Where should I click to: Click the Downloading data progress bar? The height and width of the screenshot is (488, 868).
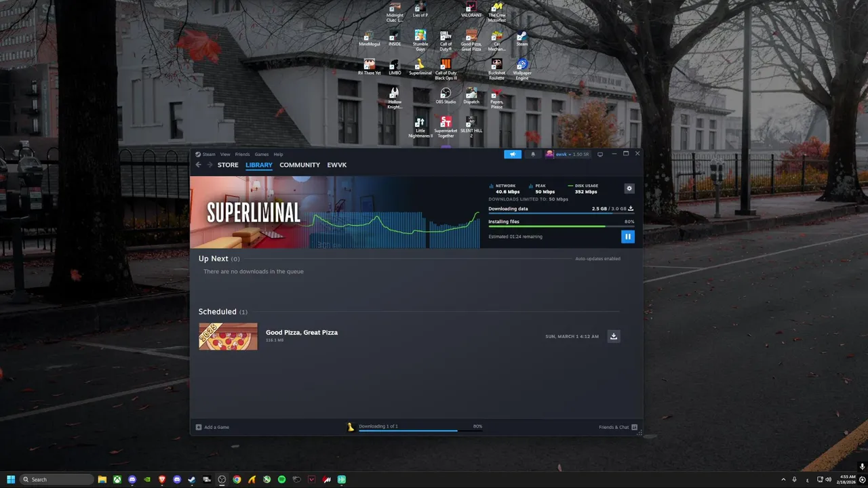tap(561, 213)
